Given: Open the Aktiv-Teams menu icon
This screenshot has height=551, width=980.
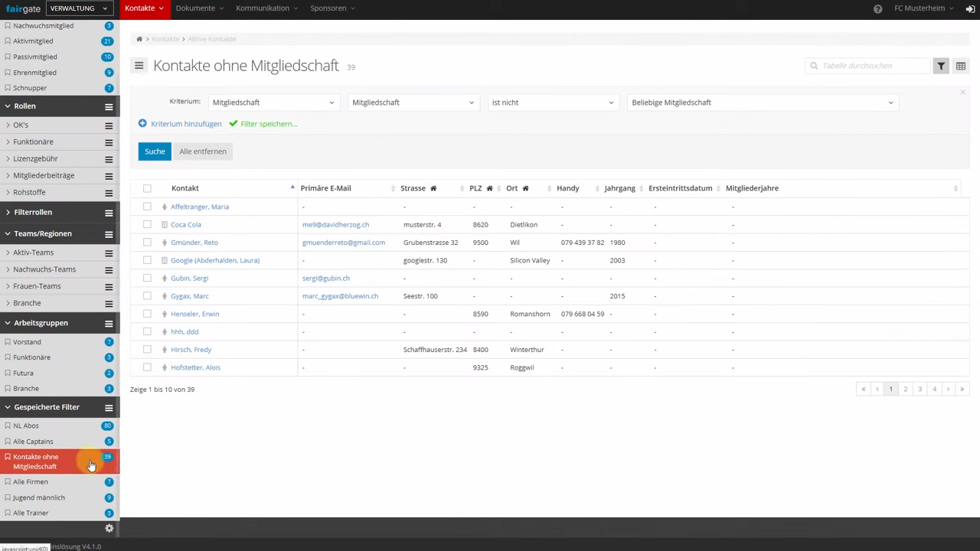Looking at the screenshot, I should coord(109,253).
